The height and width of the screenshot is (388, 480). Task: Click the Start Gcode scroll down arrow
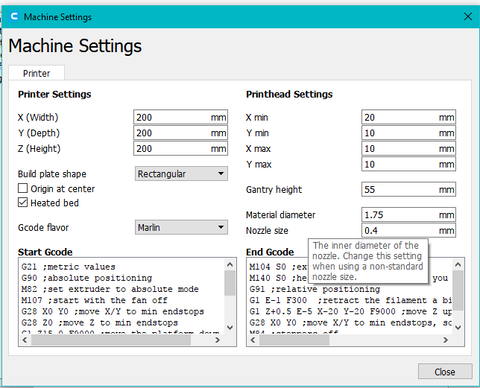230,328
